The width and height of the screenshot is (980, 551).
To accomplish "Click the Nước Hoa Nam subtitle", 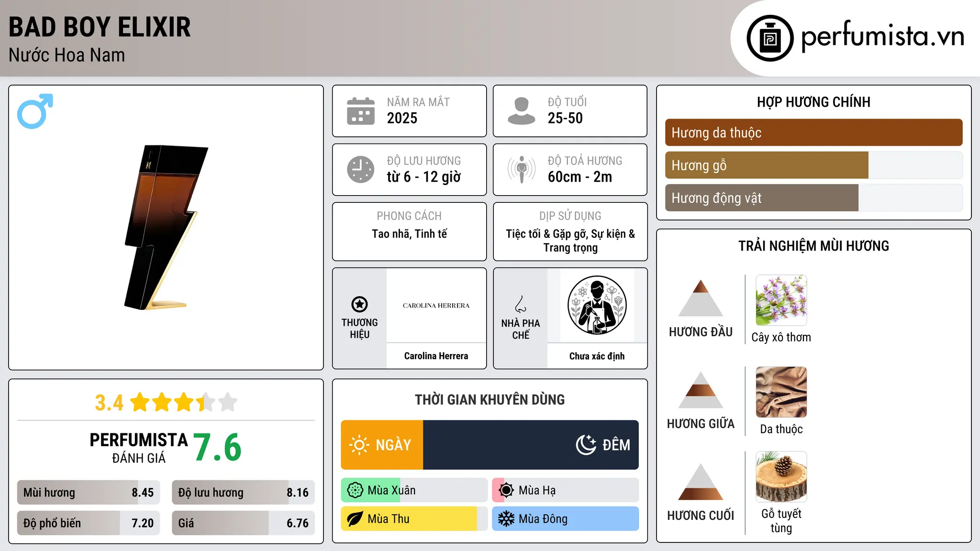I will point(67,55).
